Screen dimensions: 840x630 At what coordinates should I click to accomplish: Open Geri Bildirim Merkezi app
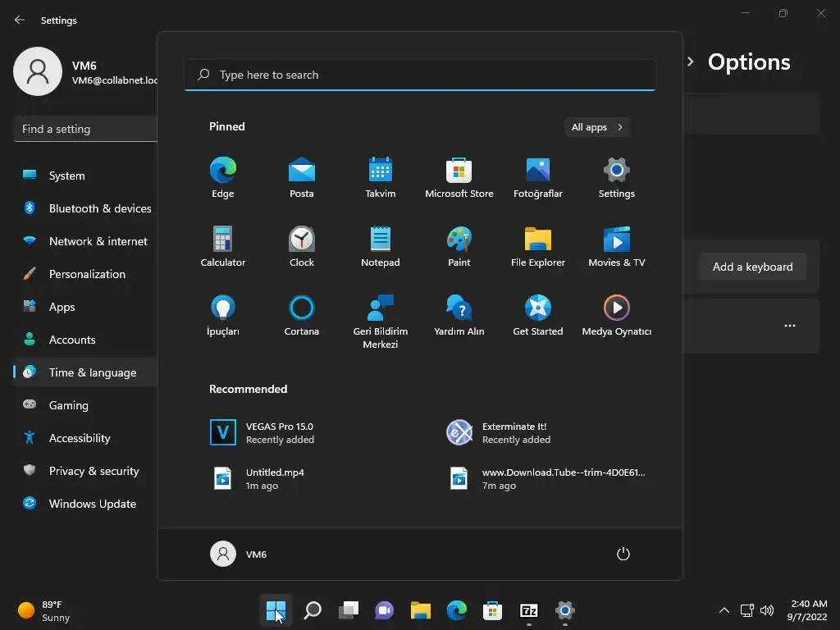[381, 322]
